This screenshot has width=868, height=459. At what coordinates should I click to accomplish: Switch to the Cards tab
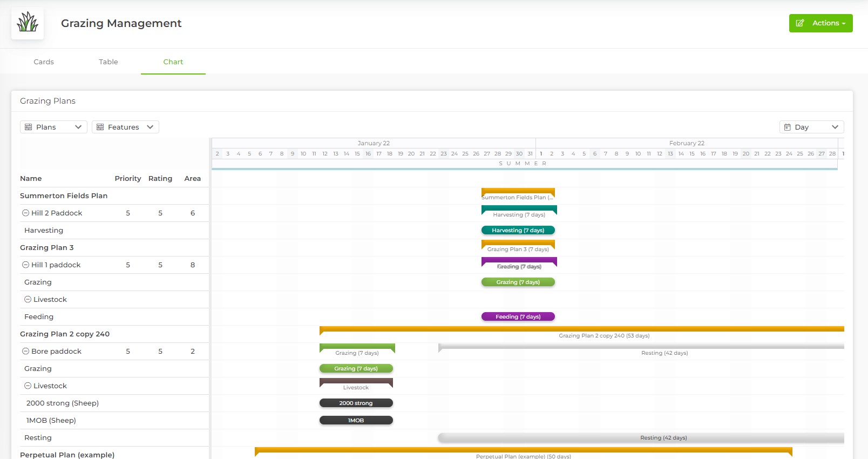click(x=44, y=62)
